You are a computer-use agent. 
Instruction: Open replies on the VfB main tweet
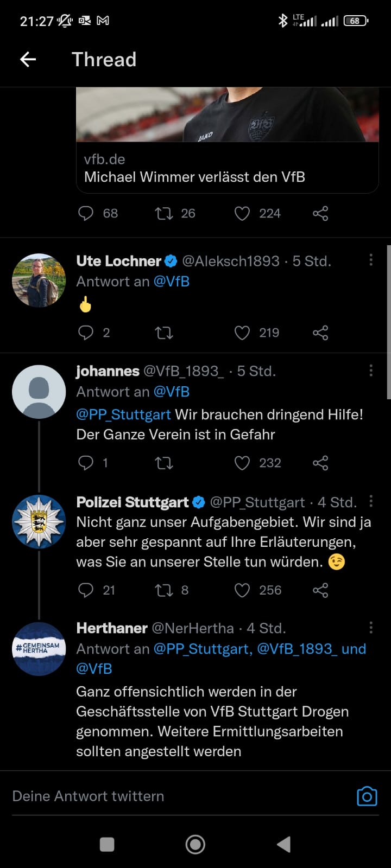86,213
